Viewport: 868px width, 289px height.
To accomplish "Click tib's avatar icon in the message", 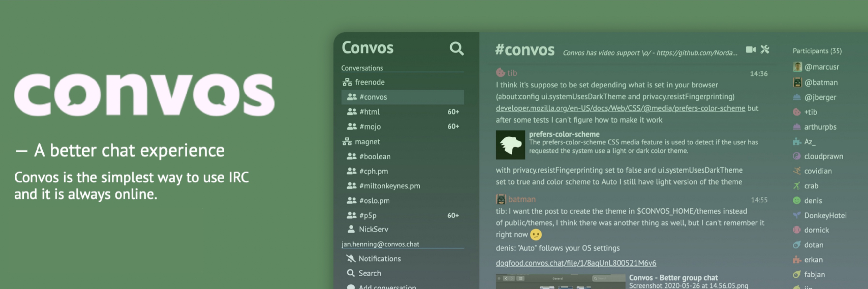I will [500, 72].
